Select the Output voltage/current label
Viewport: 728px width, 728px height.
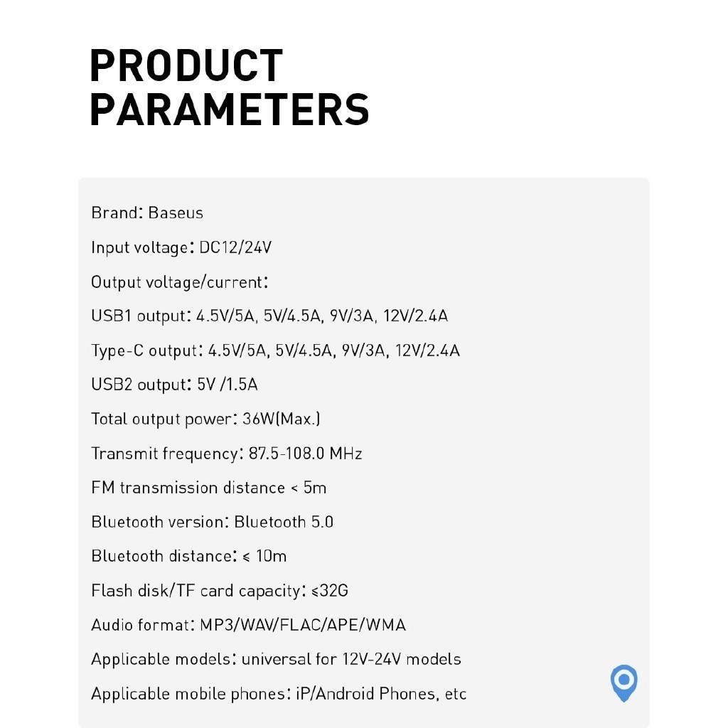179,282
